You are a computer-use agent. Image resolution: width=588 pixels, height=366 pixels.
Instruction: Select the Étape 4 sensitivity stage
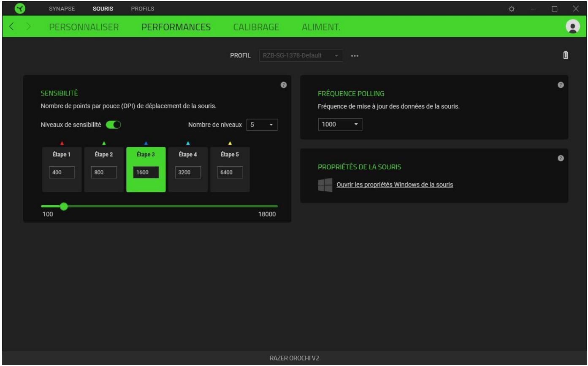click(x=188, y=170)
